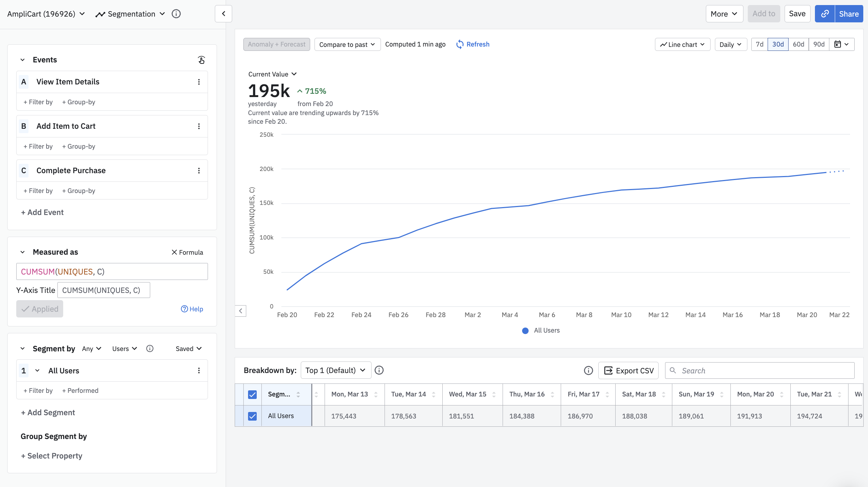
Task: Click the Save button
Action: [797, 14]
